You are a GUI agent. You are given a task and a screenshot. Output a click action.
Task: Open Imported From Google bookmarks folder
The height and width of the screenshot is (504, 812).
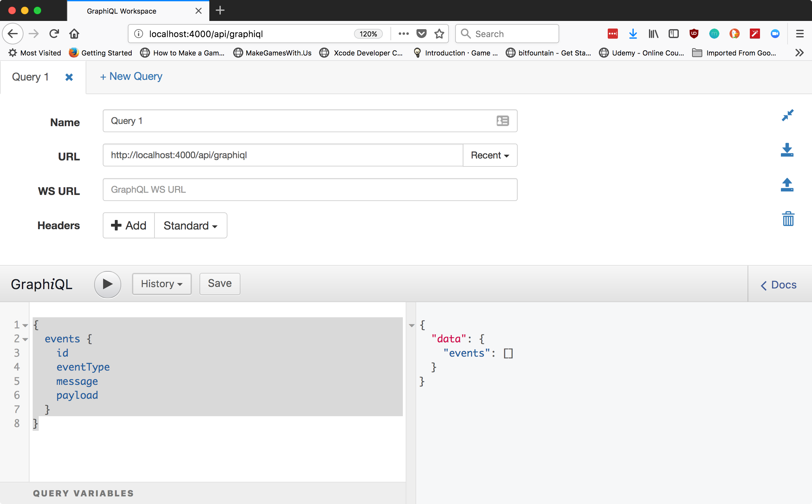(734, 53)
